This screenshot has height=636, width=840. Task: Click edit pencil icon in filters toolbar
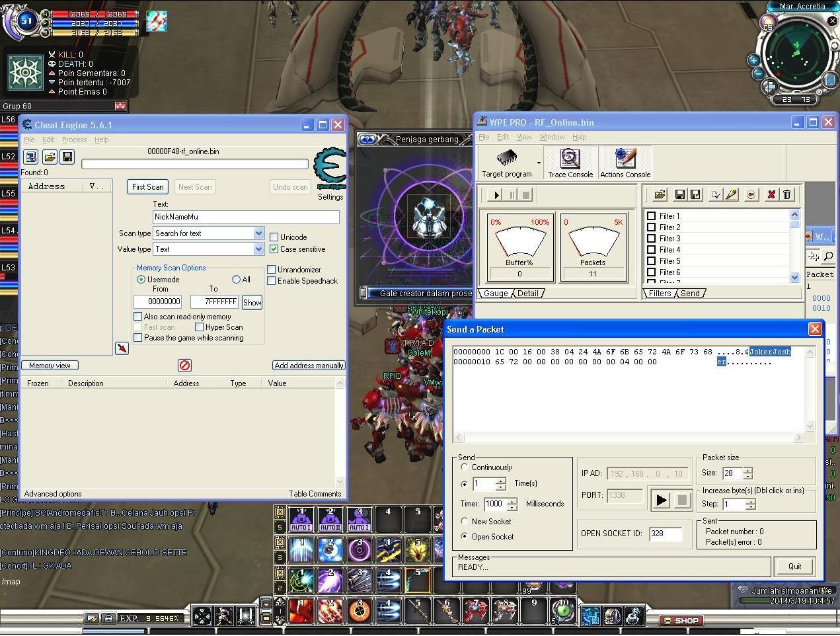[x=731, y=194]
